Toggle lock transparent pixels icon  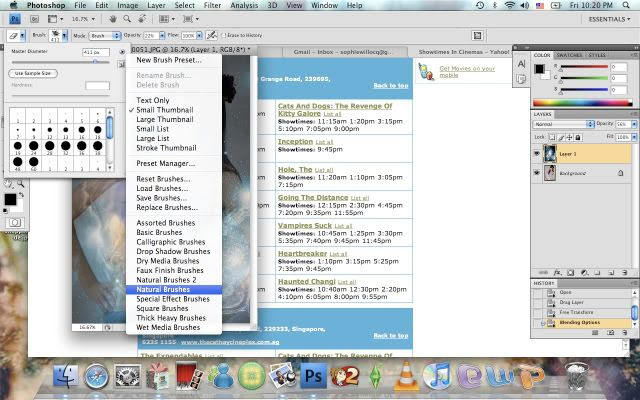(552, 138)
